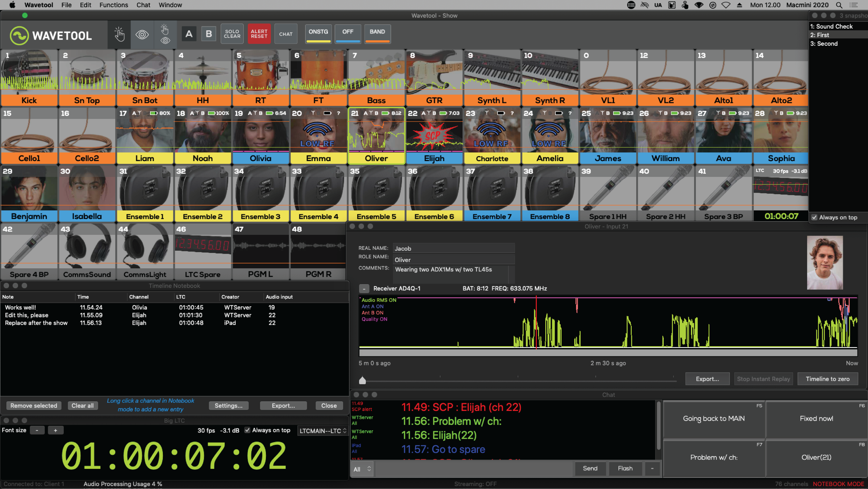Click Oliver's portrait photo in Input 21 panel

(x=825, y=262)
